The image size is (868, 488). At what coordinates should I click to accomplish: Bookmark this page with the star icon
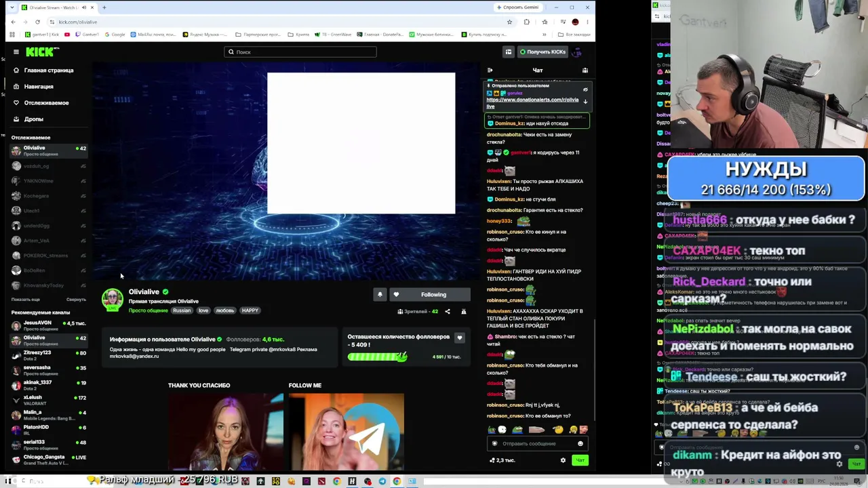click(x=509, y=22)
